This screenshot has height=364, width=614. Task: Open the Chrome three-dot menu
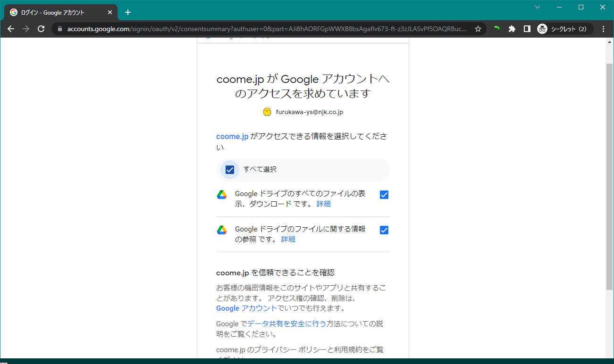[x=603, y=29]
